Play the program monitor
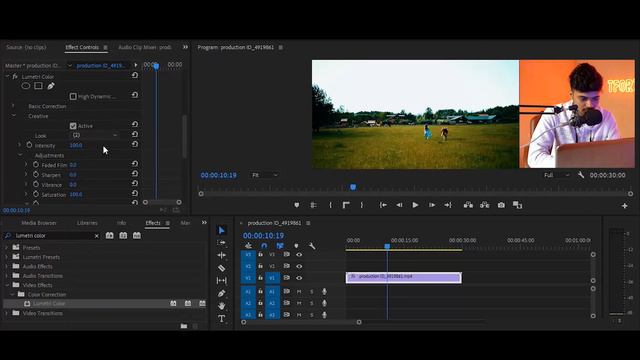 [x=415, y=205]
